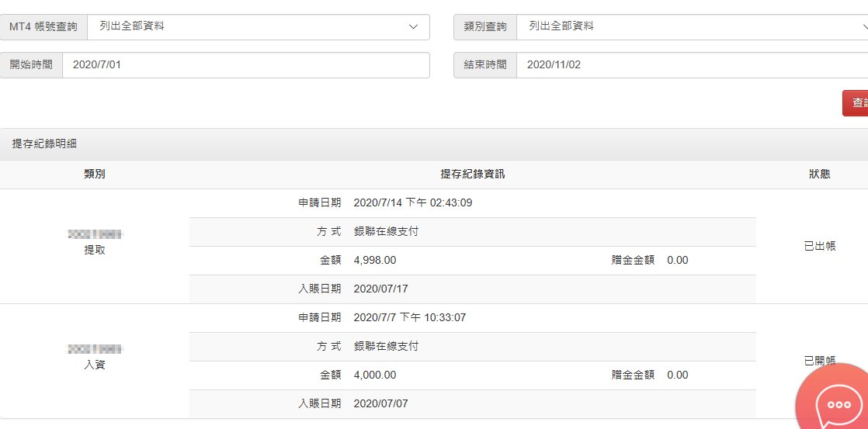Click the 開始時間 date field
This screenshot has width=868, height=429.
click(246, 65)
